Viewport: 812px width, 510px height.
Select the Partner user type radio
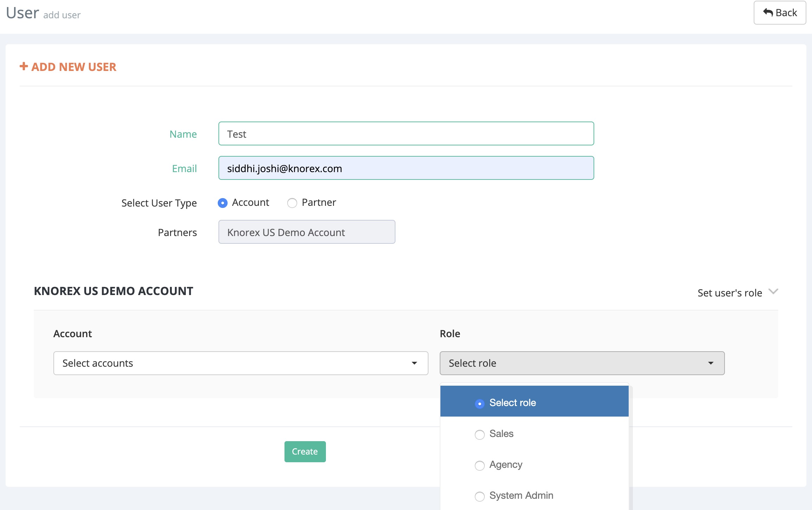click(x=292, y=203)
